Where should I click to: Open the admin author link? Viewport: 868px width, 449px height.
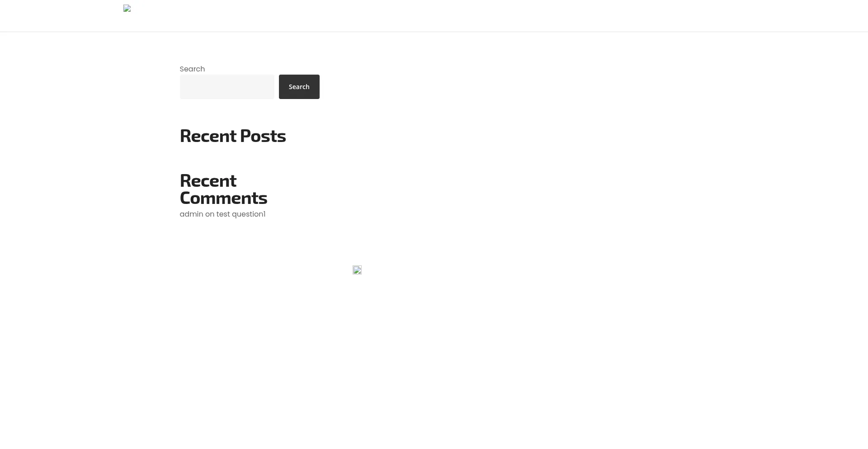pyautogui.click(x=191, y=214)
